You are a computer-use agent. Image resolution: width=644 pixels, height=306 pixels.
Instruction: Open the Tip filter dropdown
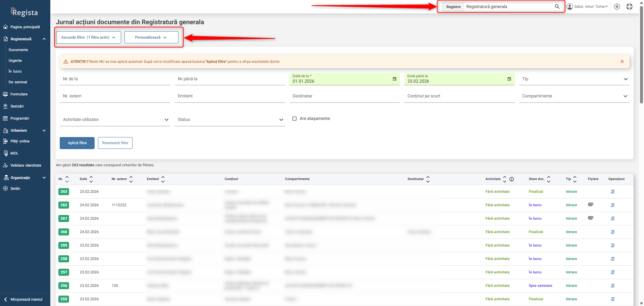[574, 79]
